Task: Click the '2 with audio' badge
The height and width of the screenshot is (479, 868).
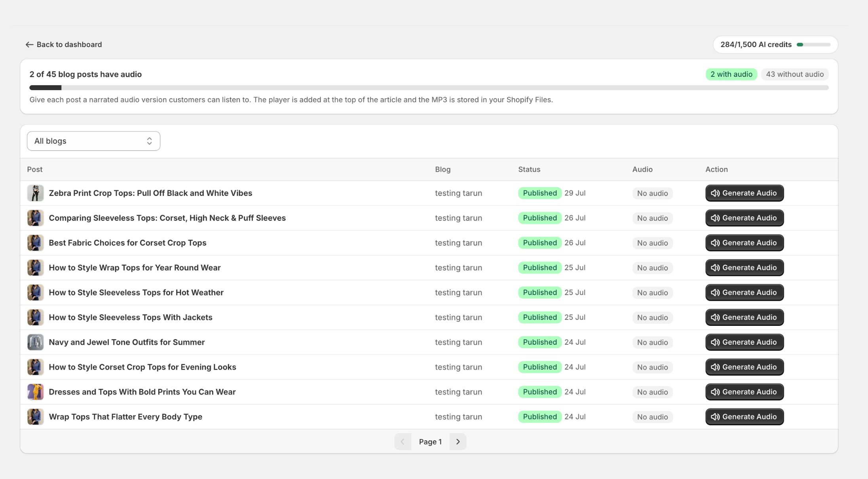Action: coord(731,74)
